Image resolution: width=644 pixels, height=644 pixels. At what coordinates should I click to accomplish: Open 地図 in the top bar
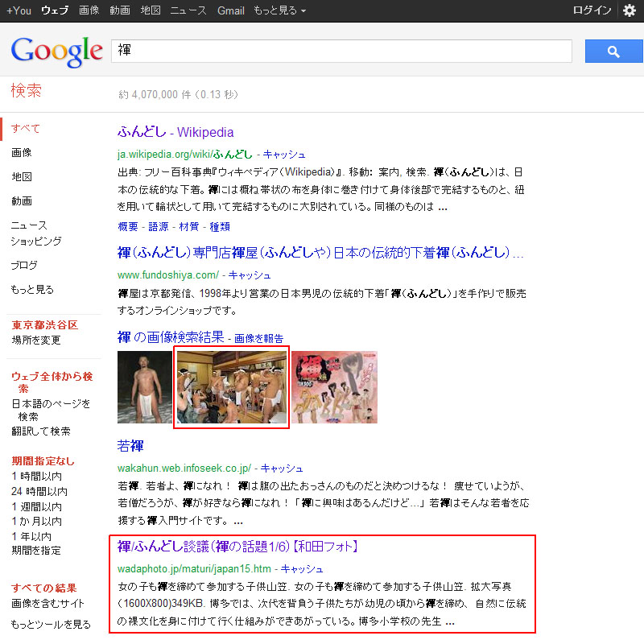[x=151, y=10]
